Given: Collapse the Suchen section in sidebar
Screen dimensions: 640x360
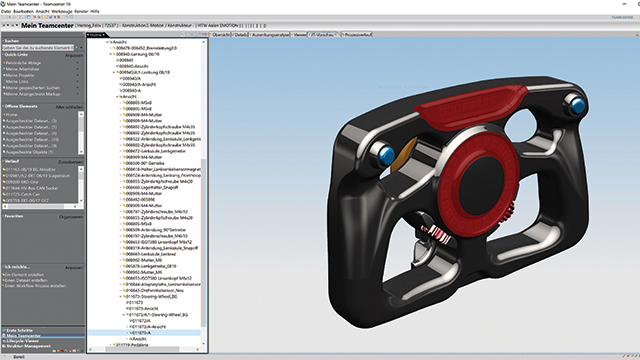Looking at the screenshot, I should [3, 41].
